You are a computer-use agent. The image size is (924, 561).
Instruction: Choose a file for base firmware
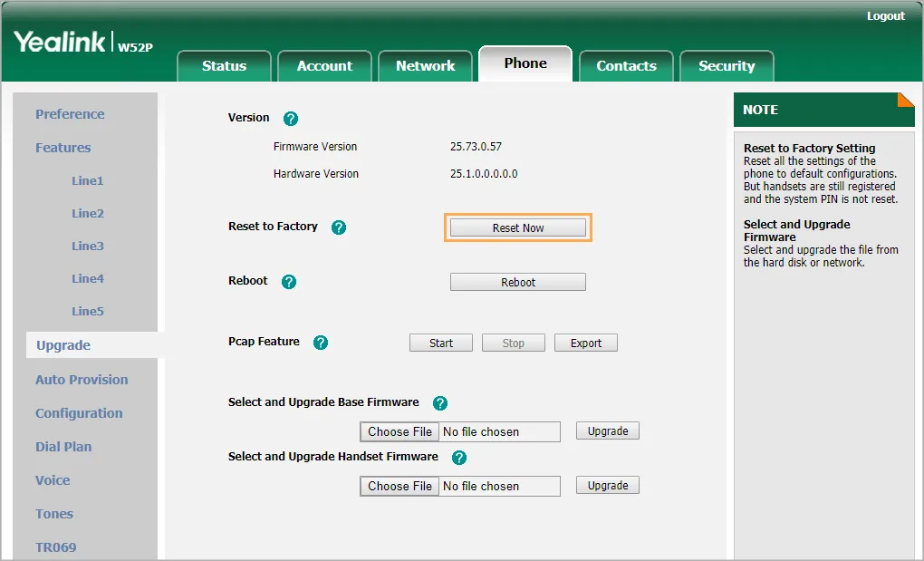[x=399, y=432]
